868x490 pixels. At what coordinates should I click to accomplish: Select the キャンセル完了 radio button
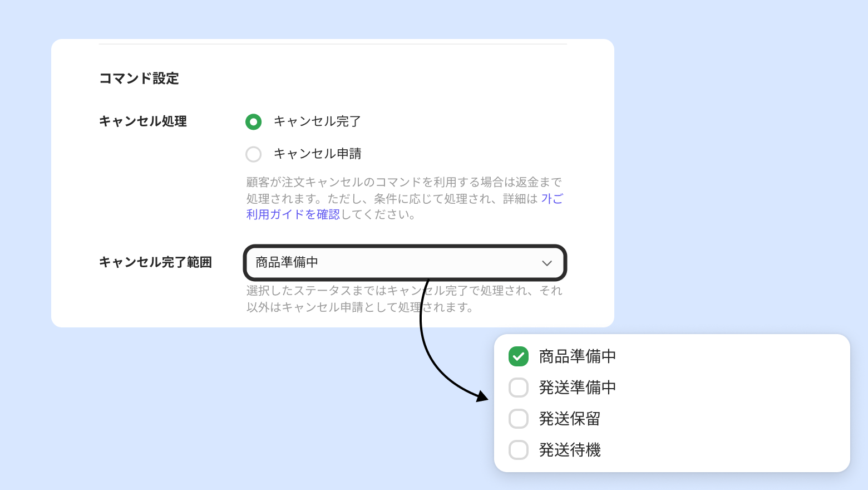coord(253,122)
